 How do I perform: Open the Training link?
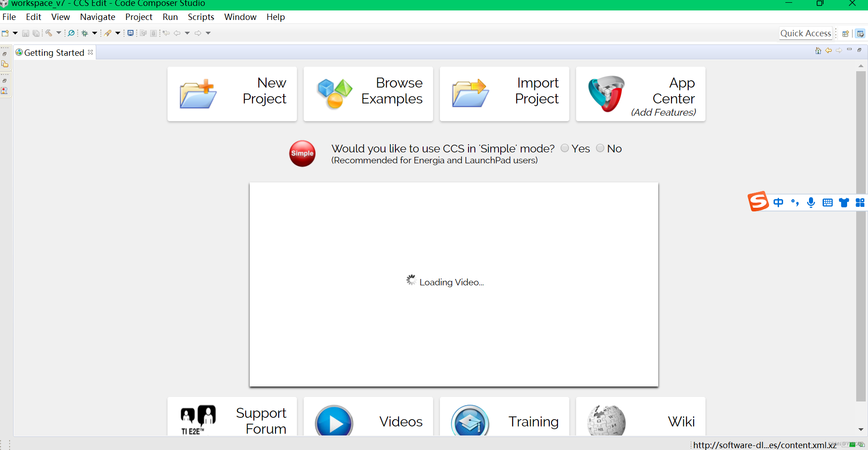pos(504,417)
